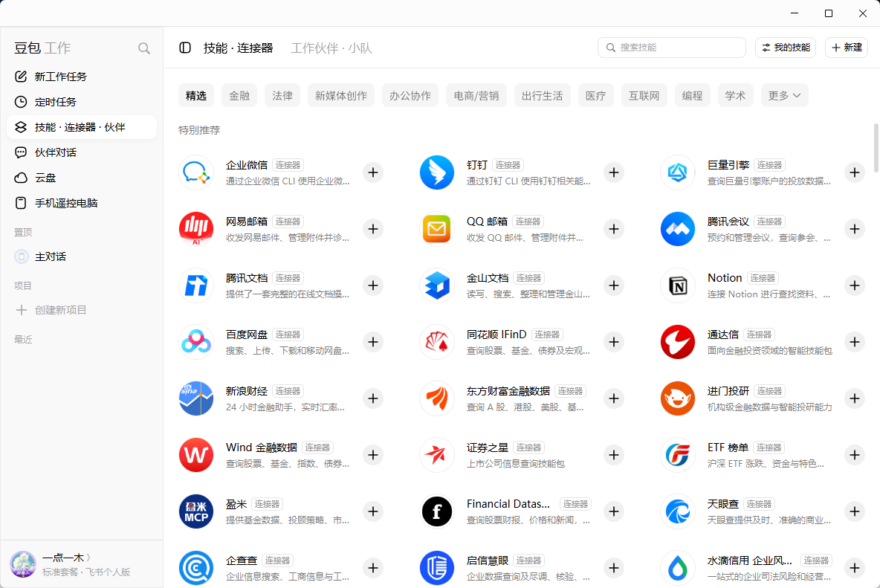Viewport: 880px width, 588px height.
Task: Select the 金融 category filter
Action: point(239,96)
